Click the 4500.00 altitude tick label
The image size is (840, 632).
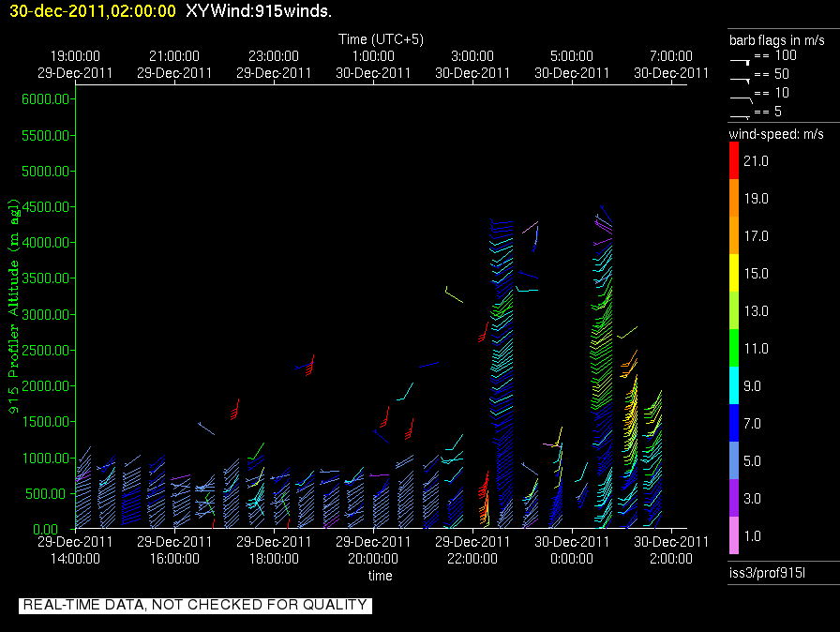tap(46, 206)
